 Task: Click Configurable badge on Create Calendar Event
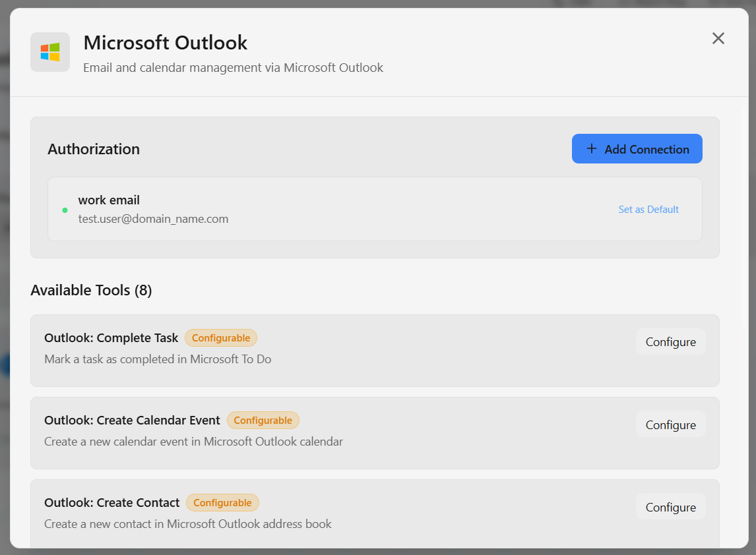point(263,421)
